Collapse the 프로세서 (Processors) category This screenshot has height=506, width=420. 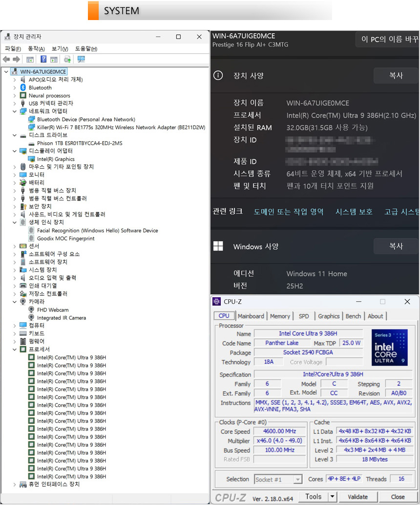15,350
